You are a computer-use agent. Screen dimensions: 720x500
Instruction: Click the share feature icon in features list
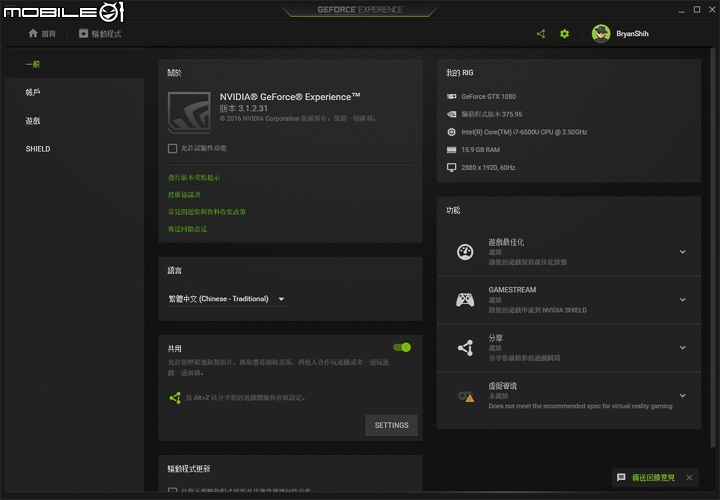point(465,348)
